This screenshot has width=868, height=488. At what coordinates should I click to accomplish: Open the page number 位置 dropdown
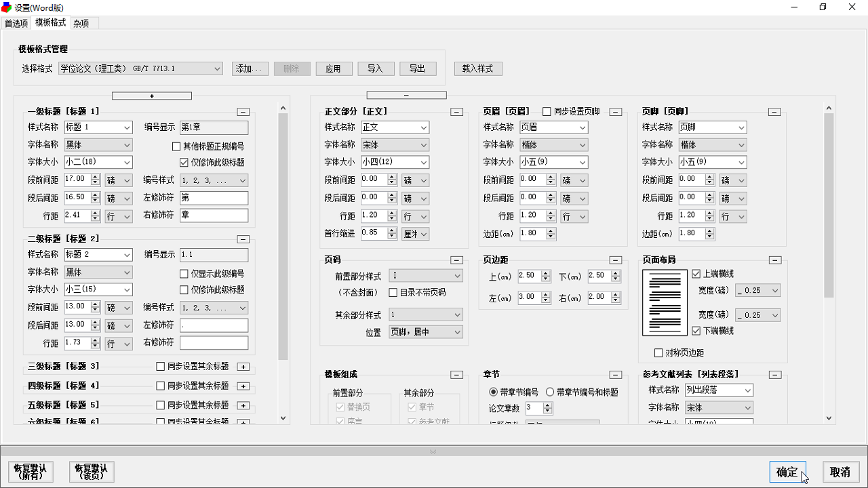click(x=425, y=331)
